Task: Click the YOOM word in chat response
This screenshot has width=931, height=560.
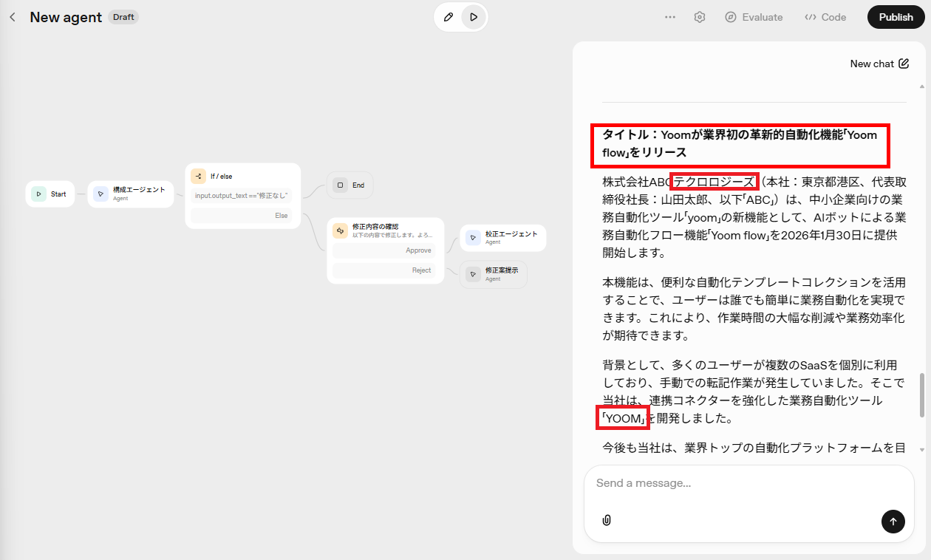Action: [623, 418]
